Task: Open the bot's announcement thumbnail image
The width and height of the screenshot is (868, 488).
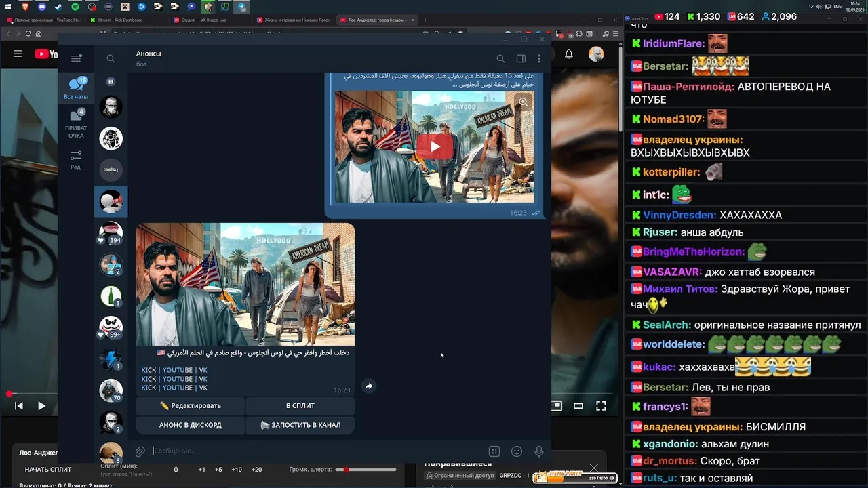Action: pos(245,284)
